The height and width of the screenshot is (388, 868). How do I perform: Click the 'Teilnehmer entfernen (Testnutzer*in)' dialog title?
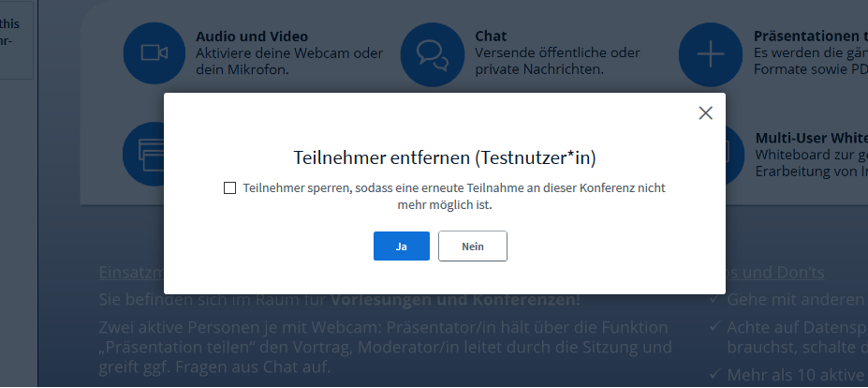(444, 157)
